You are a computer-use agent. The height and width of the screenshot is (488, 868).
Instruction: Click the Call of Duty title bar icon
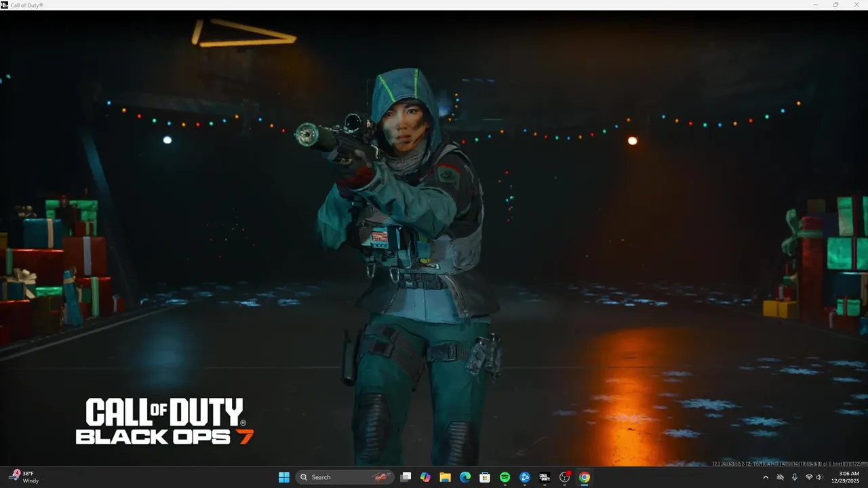click(x=4, y=5)
